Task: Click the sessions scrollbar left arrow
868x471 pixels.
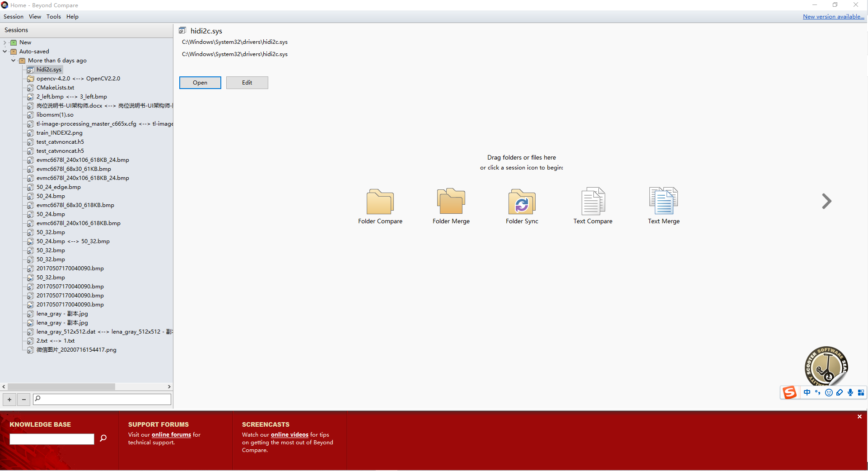Action: 4,387
